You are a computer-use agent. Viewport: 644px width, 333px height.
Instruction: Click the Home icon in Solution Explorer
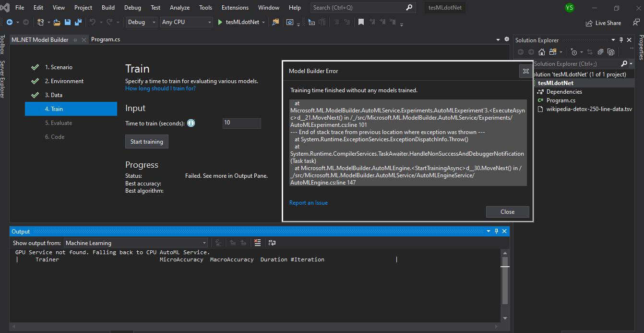click(x=541, y=52)
